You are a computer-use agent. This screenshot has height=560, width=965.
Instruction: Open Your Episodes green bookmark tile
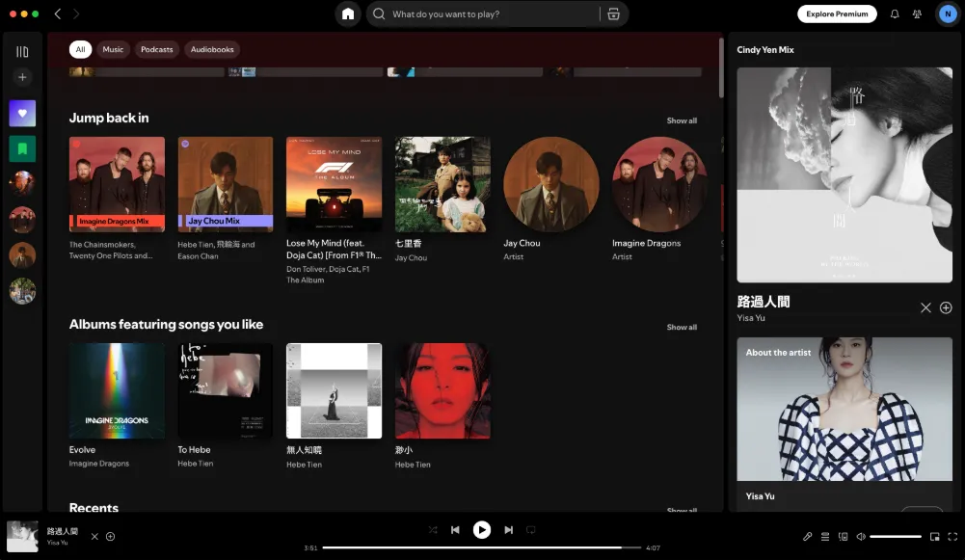coord(22,149)
